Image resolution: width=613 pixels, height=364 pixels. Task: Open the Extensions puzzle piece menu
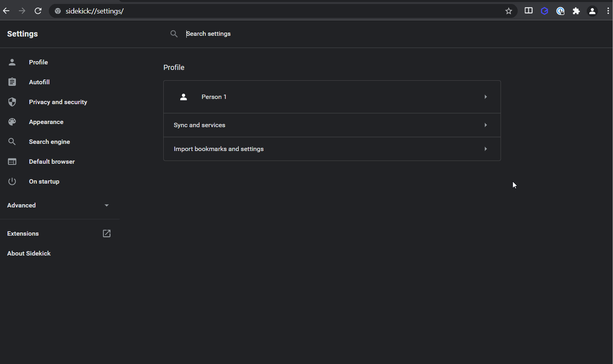(576, 11)
